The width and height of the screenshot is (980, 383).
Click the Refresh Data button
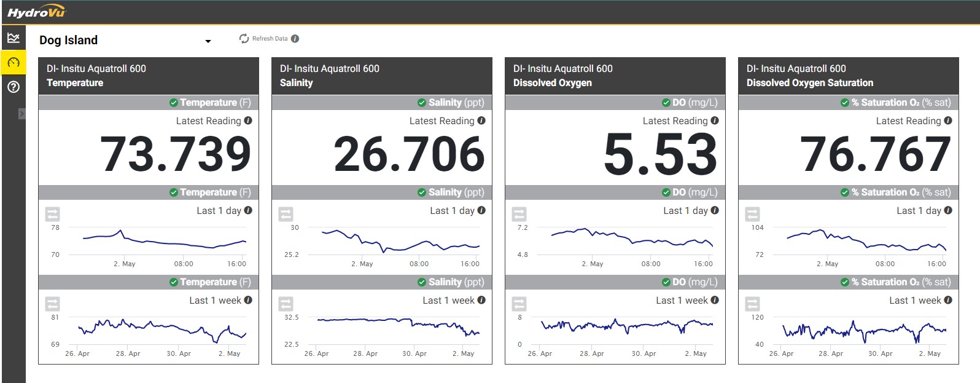263,39
